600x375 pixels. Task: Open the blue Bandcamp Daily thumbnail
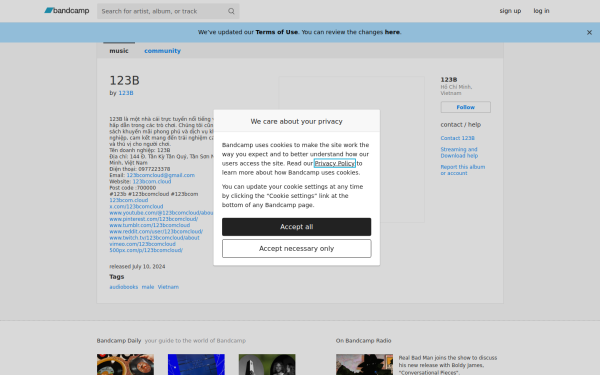tap(196, 364)
